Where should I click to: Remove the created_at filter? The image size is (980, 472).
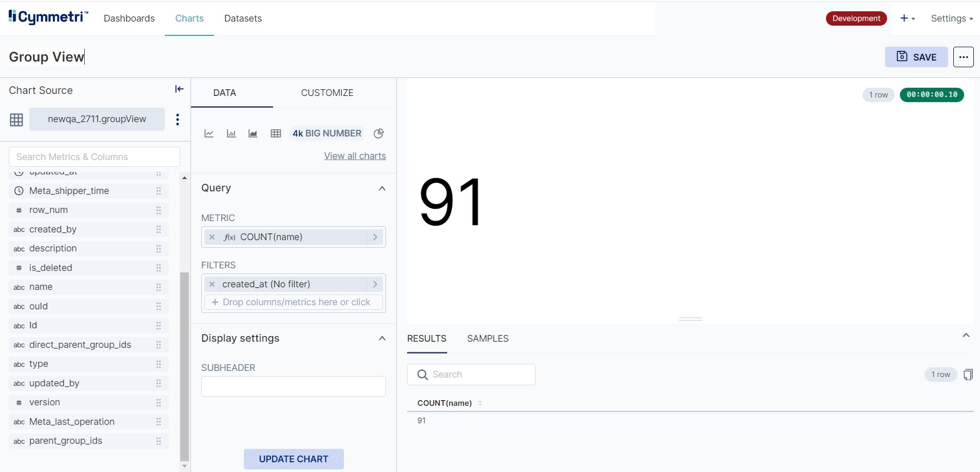[212, 284]
